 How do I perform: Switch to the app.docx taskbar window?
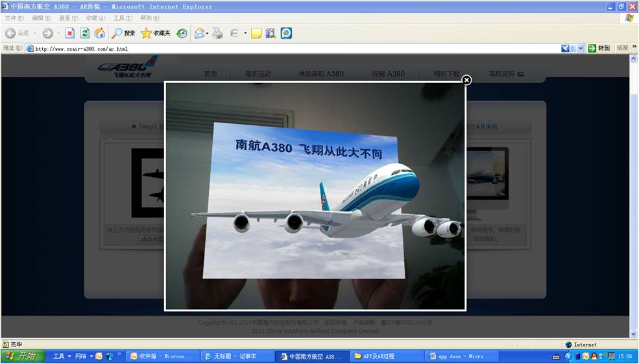(461, 356)
